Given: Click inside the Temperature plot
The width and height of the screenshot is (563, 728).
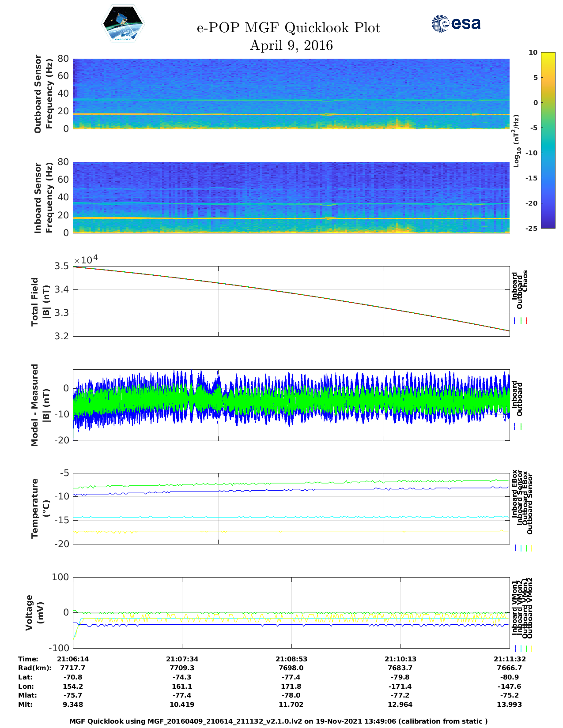Looking at the screenshot, I should (x=291, y=508).
